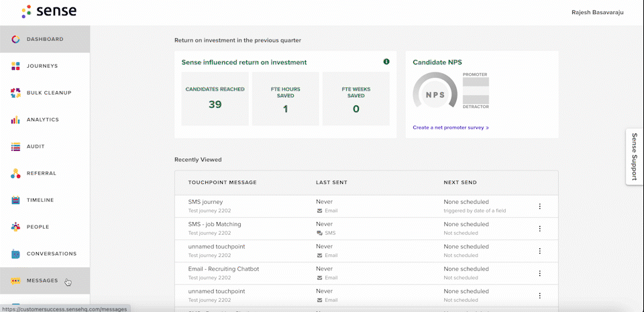
Task: Open the Timeline calendar icon
Action: 15,201
